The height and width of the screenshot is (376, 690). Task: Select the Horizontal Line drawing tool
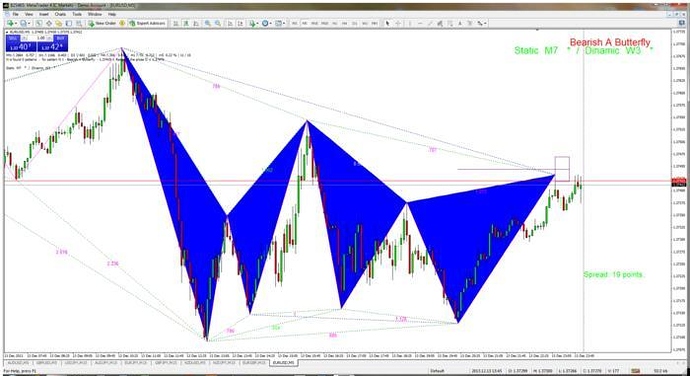coord(420,23)
